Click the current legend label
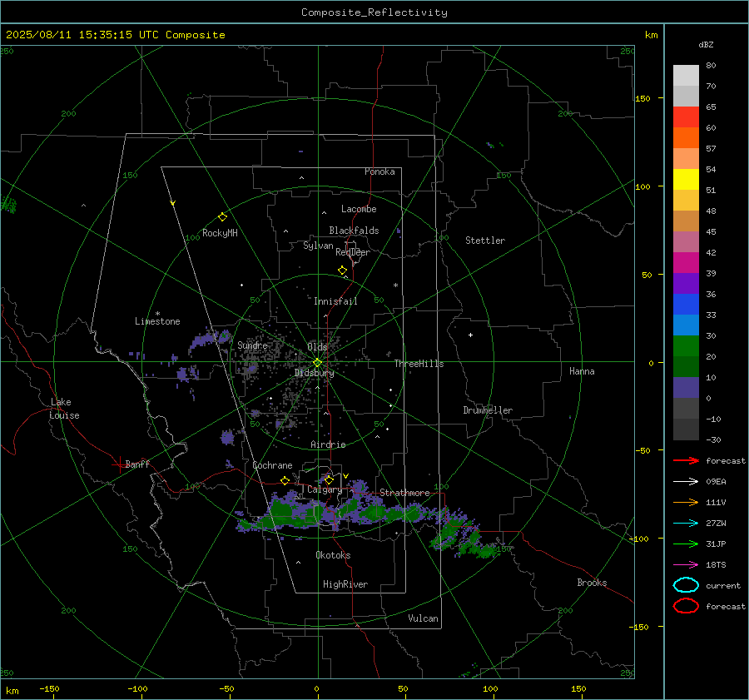Screen dimensions: 749x700 click(723, 586)
